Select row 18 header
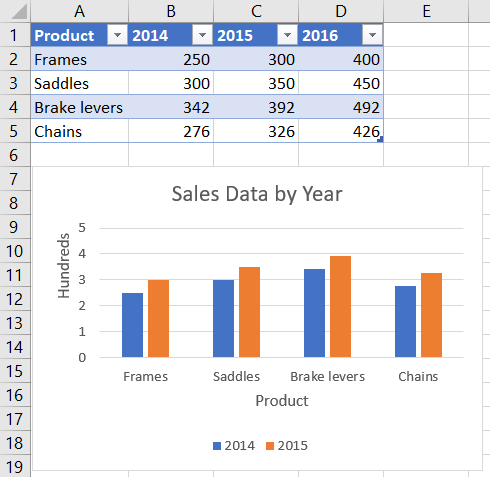 [x=15, y=443]
